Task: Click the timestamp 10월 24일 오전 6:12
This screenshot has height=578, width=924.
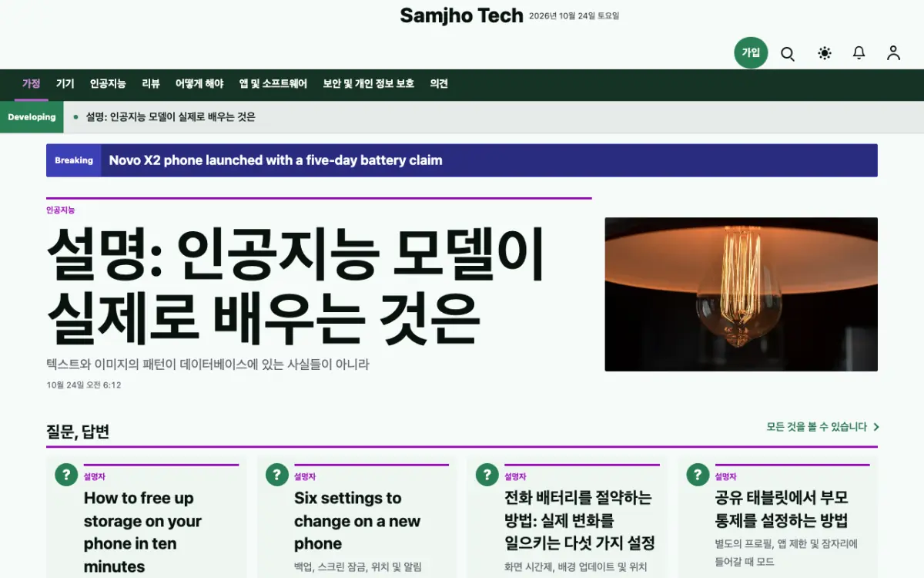Action: (83, 385)
